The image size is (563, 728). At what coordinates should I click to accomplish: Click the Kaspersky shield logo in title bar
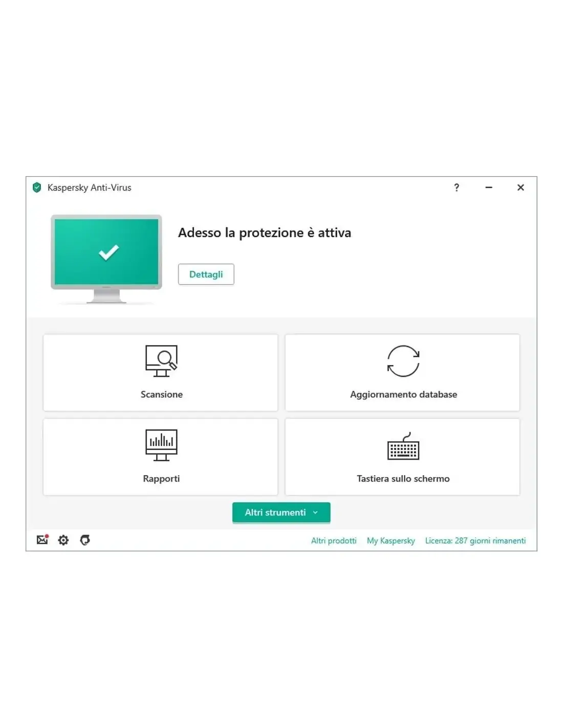(37, 187)
